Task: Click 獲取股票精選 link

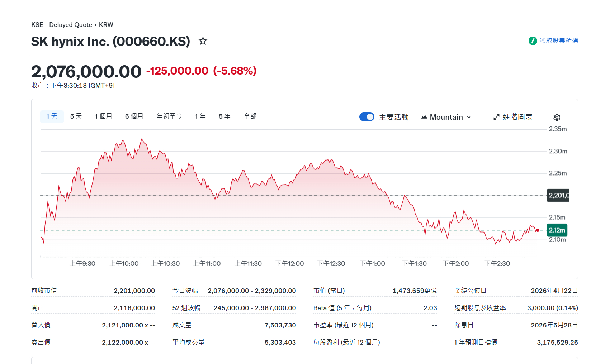Action: point(559,41)
